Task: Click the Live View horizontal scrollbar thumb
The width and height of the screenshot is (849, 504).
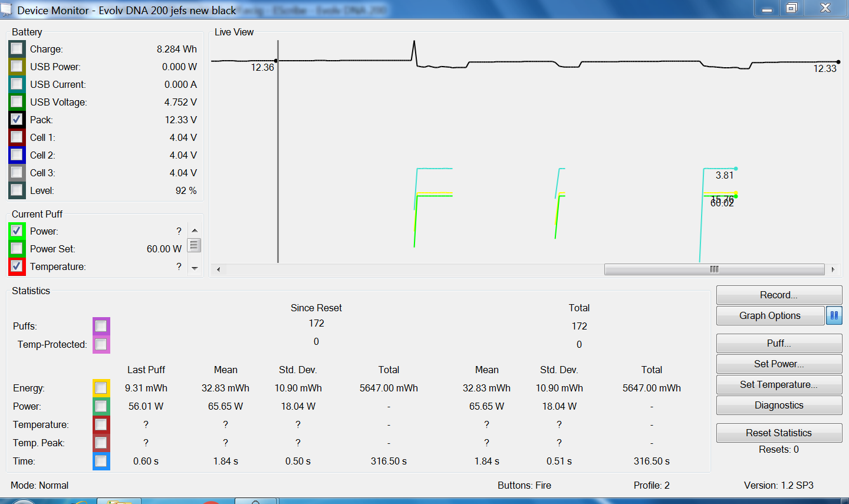Action: pos(714,269)
